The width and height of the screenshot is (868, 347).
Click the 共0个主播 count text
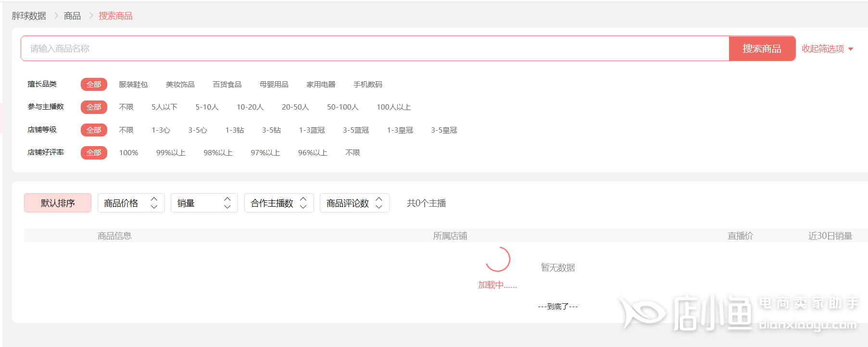(x=427, y=203)
